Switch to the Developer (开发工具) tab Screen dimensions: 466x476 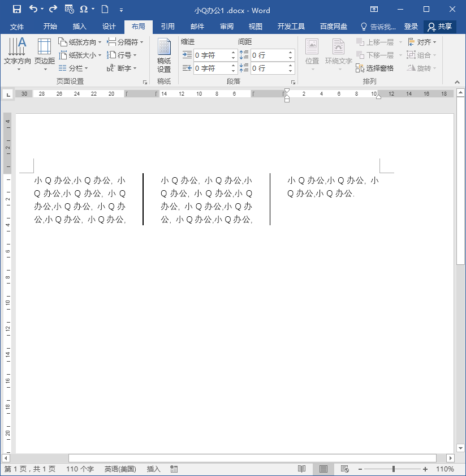[x=291, y=27]
